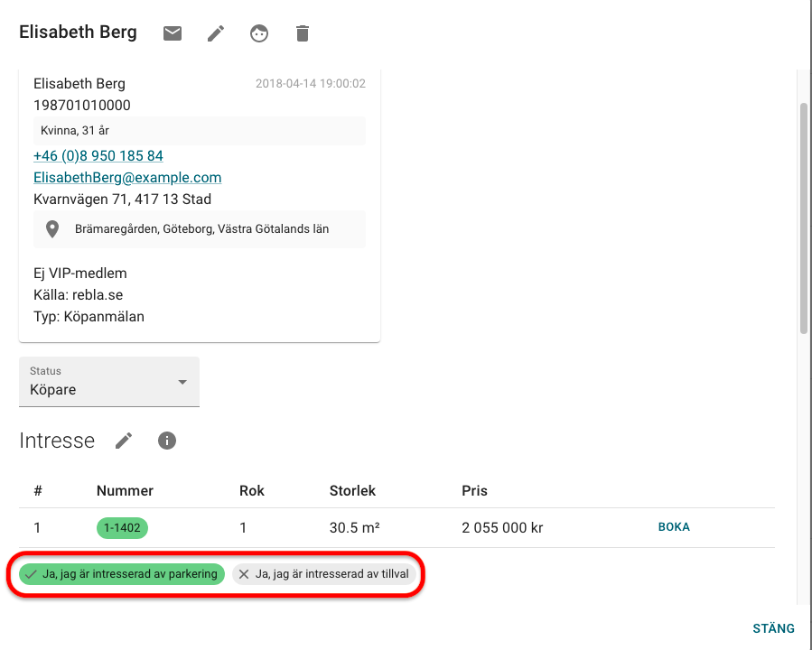Click the trash delete icon in header

pyautogui.click(x=303, y=33)
